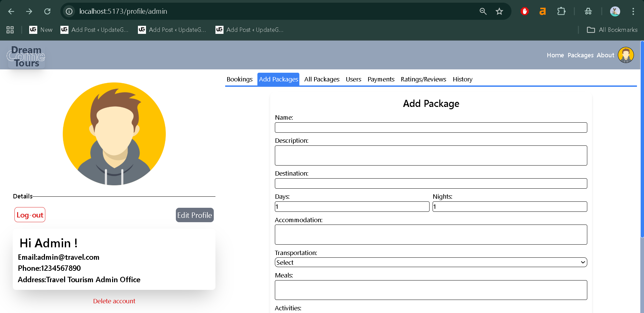Expand the Transportation Select dropdown
The width and height of the screenshot is (644, 313).
point(431,262)
